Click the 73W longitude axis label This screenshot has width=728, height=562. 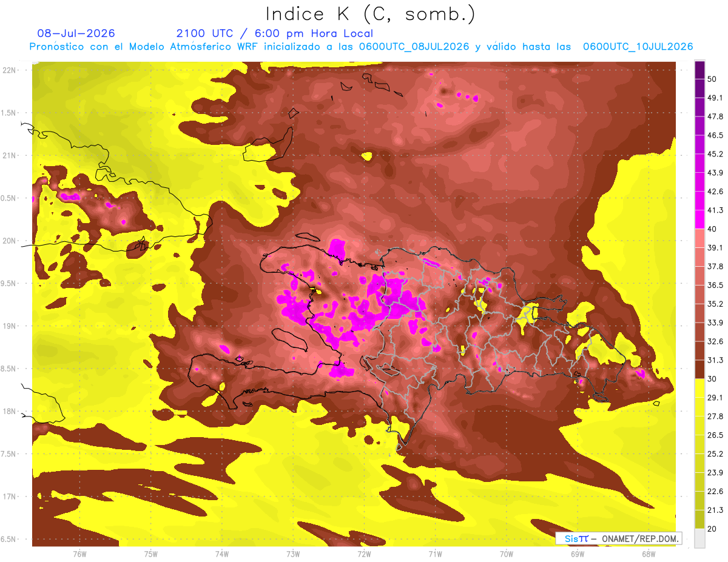(293, 554)
